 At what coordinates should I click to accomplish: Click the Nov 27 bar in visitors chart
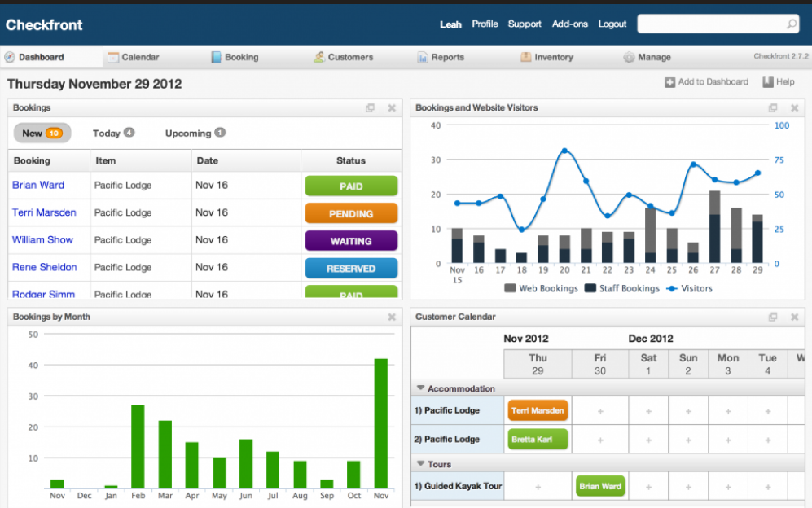click(x=714, y=227)
